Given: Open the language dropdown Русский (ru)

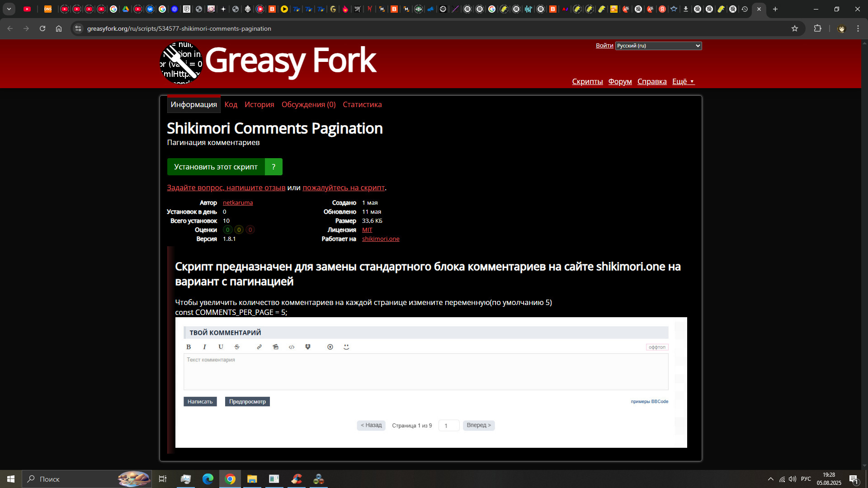Looking at the screenshot, I should click(x=658, y=46).
